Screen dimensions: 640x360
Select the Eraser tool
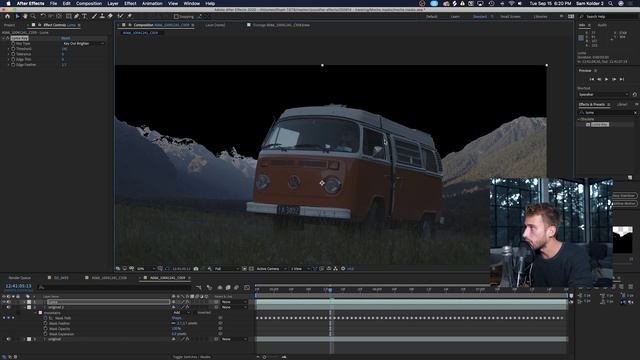point(110,16)
